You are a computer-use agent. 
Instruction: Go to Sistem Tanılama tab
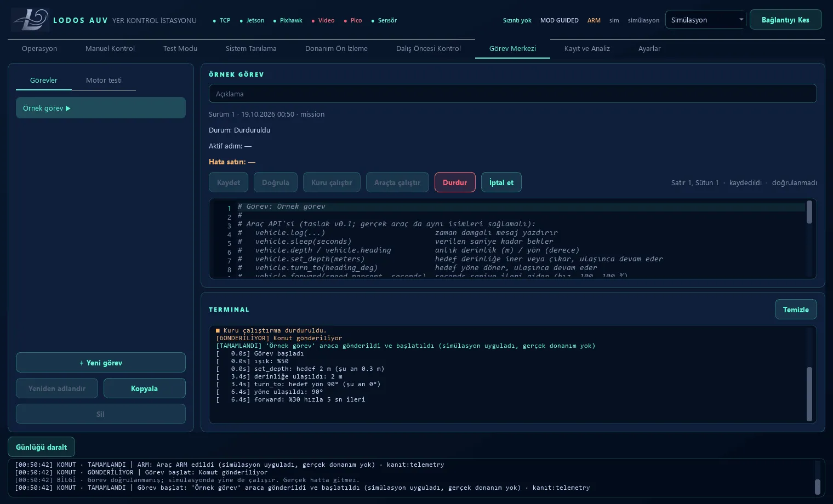251,48
